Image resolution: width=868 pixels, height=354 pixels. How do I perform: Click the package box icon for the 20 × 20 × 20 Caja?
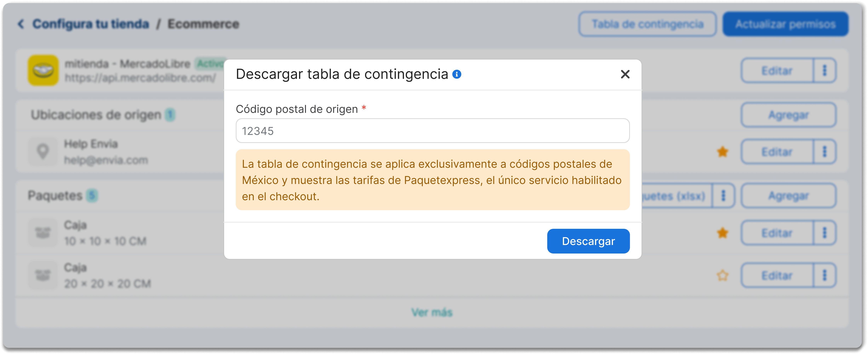point(43,275)
